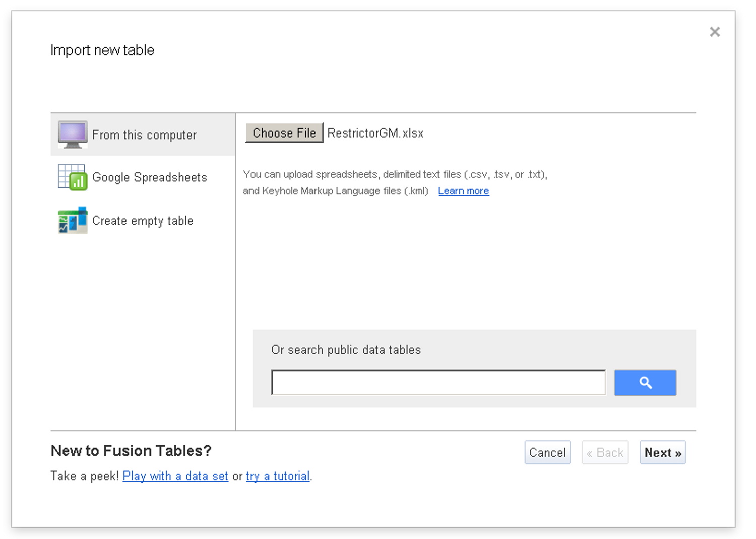The image size is (756, 539).
Task: Select the 'From this computer' tab label
Action: point(144,135)
